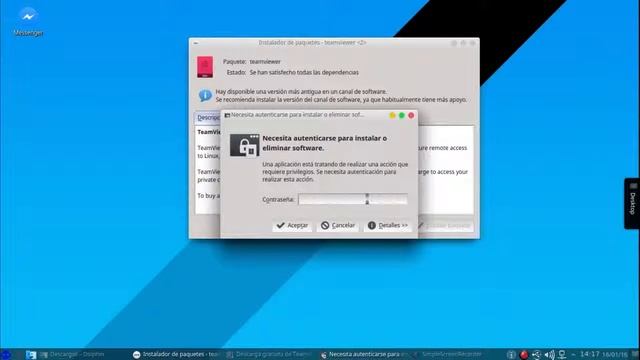This screenshot has width=640, height=360.
Task: Click 'Se han satisfecho todas las dependencias' text
Action: coord(304,72)
